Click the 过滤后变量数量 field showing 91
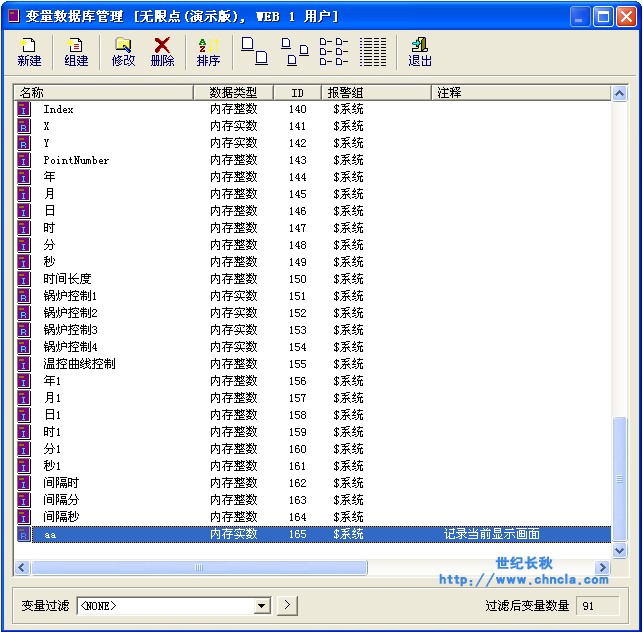This screenshot has width=643, height=632. pos(598,605)
